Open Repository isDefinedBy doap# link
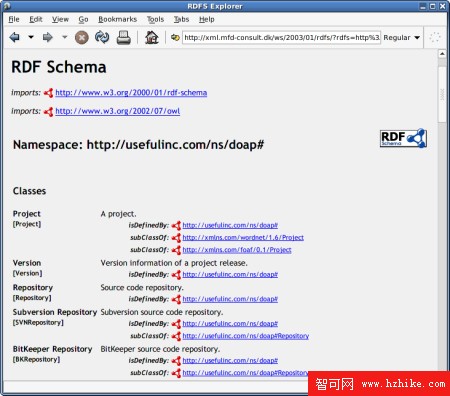 coord(230,299)
